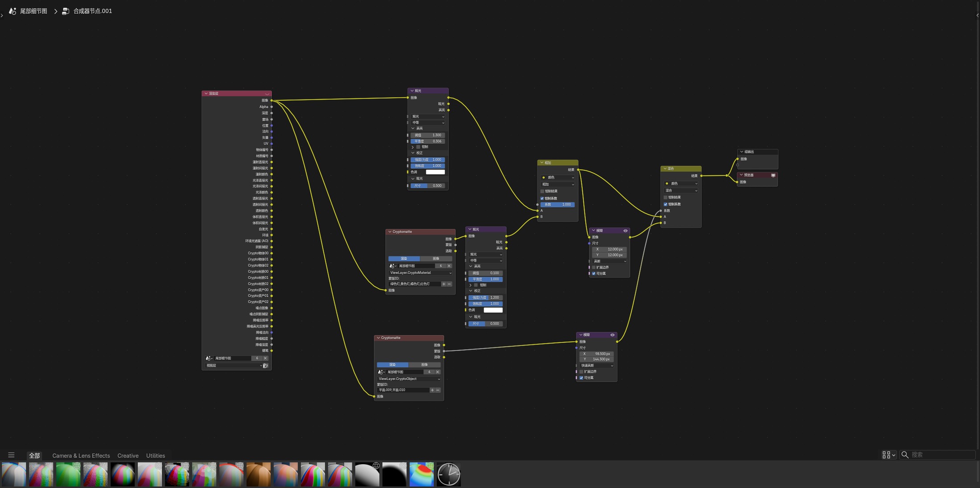Viewport: 980px width, 488px height.
Task: Clear scene with X in CryptoMaterial Cryptomatte node
Action: click(449, 266)
